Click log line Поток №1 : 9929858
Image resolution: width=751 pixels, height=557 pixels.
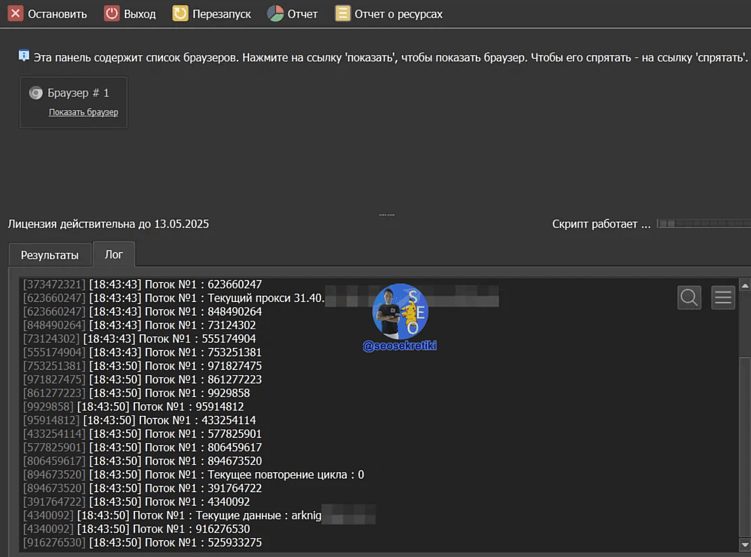click(x=137, y=393)
